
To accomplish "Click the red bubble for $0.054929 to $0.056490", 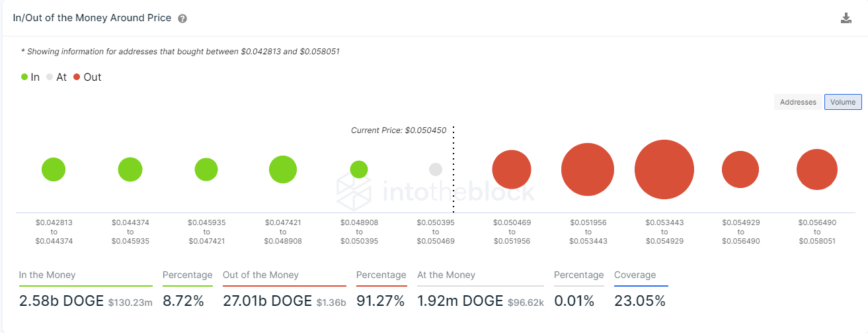I will [740, 169].
